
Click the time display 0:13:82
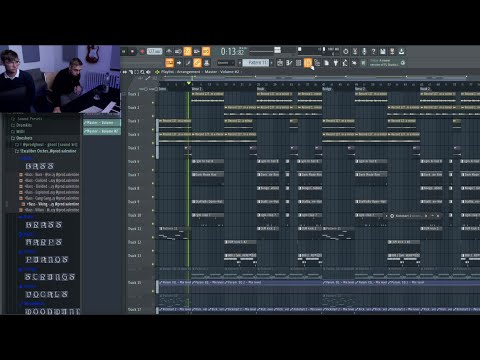point(233,52)
